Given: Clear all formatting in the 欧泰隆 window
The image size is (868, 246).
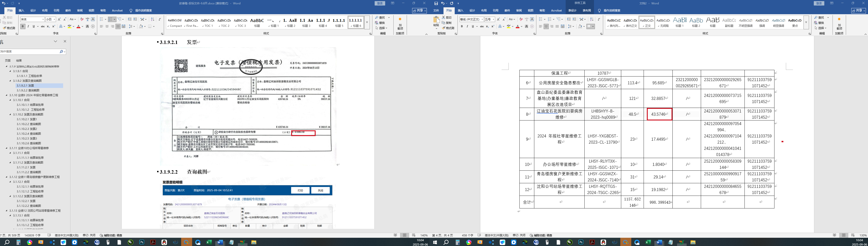Looking at the screenshot, I should click(x=82, y=19).
